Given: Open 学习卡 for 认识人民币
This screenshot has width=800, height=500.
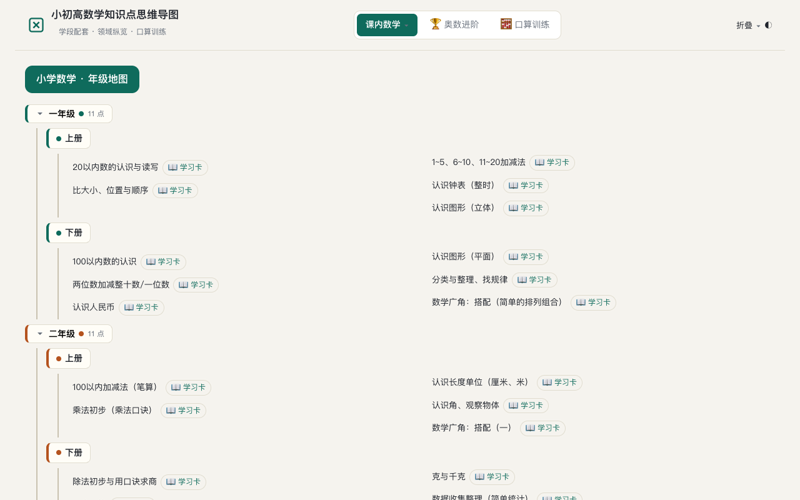Looking at the screenshot, I should [x=141, y=307].
